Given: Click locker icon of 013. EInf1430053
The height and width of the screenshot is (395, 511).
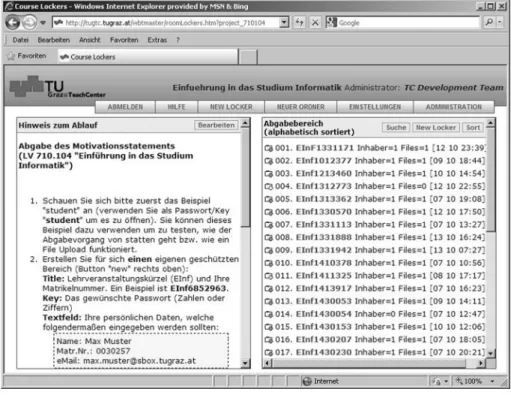Looking at the screenshot, I should point(269,301).
